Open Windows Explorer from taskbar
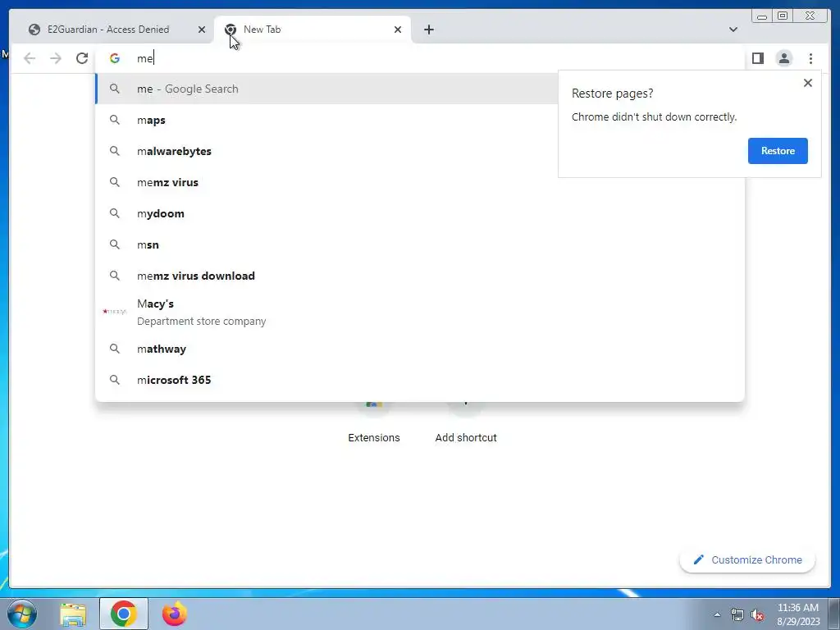This screenshot has width=840, height=630. [x=73, y=614]
